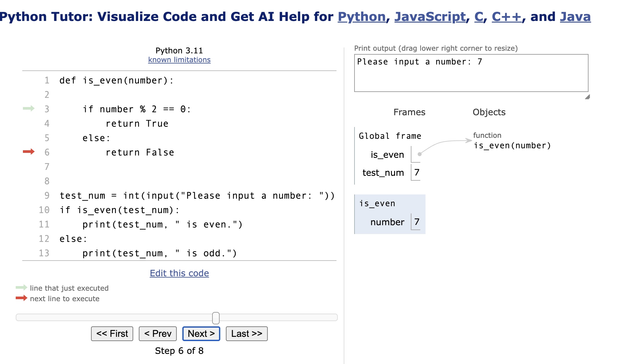618x364 pixels.
Task: Click the is_even variable in Global frame
Action: 387,155
